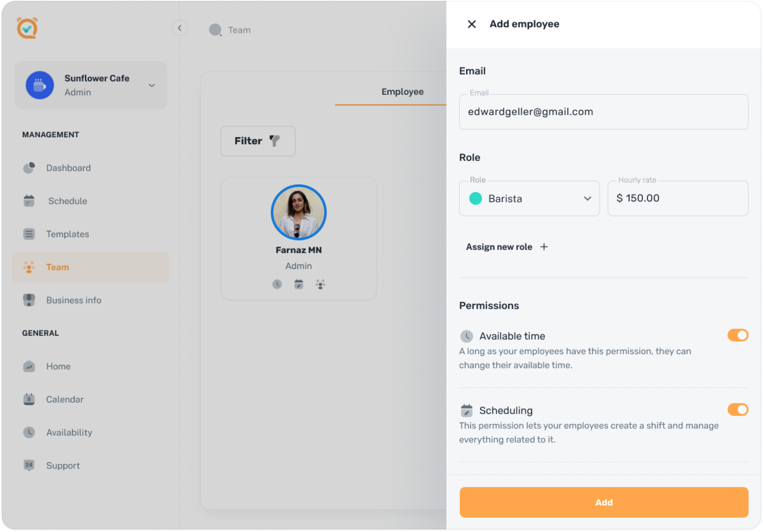Screen dimensions: 763x532
Task: Open Availability via its clock icon
Action: (29, 432)
